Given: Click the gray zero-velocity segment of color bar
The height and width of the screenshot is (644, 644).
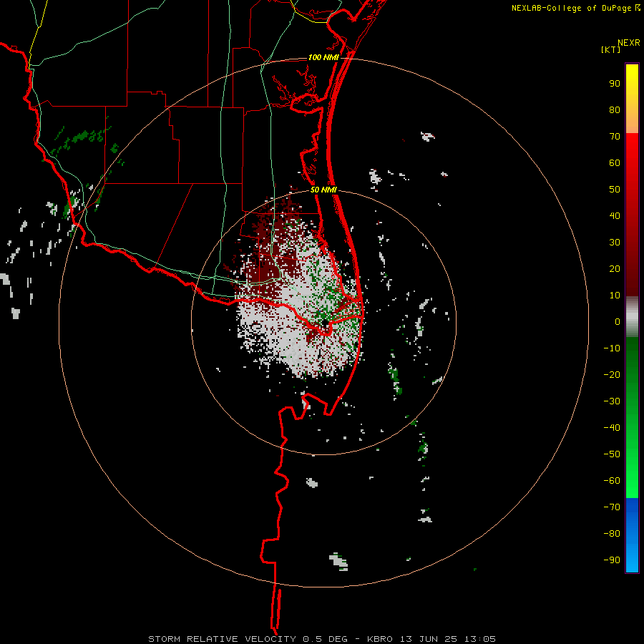Looking at the screenshot, I should (632, 317).
